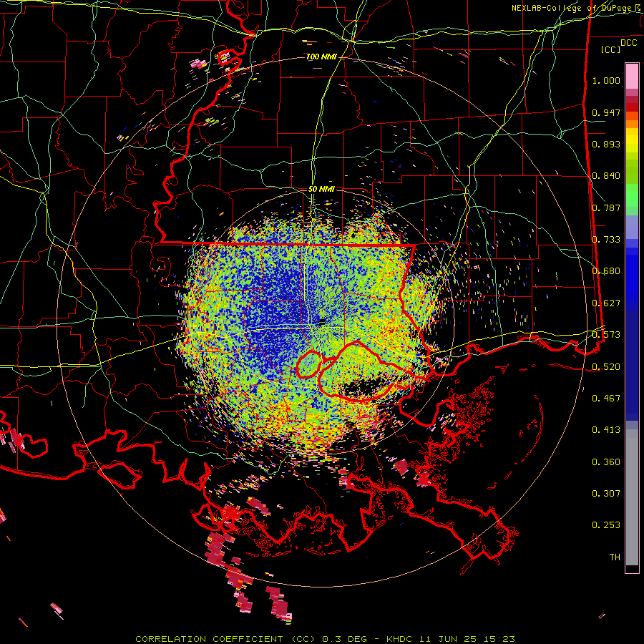Select the 0.840 legend value
Image resolution: width=644 pixels, height=644 pixels.
(x=606, y=176)
